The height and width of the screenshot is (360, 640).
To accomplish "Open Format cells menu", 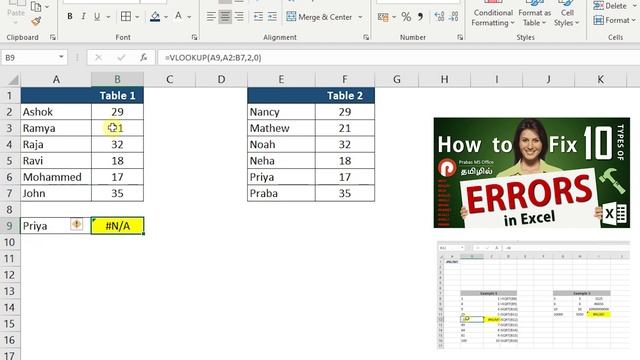I will pyautogui.click(x=614, y=20).
